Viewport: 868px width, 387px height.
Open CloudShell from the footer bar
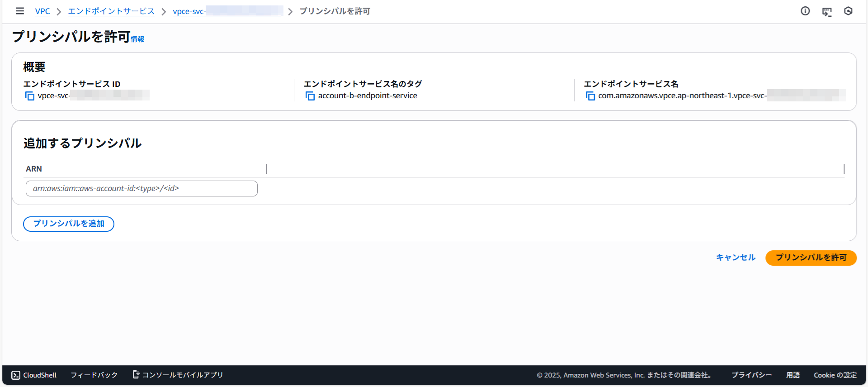coord(34,375)
